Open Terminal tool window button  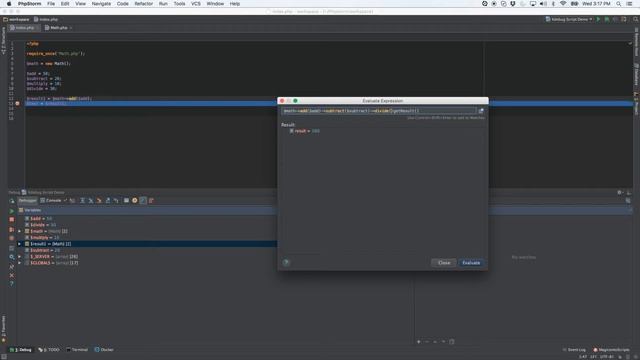click(x=77, y=349)
